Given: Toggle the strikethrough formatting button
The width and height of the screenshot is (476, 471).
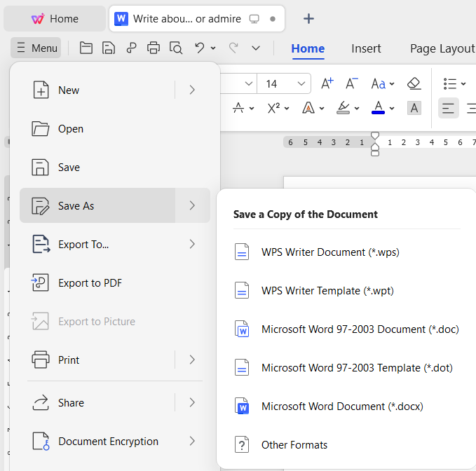Looking at the screenshot, I should tap(238, 108).
